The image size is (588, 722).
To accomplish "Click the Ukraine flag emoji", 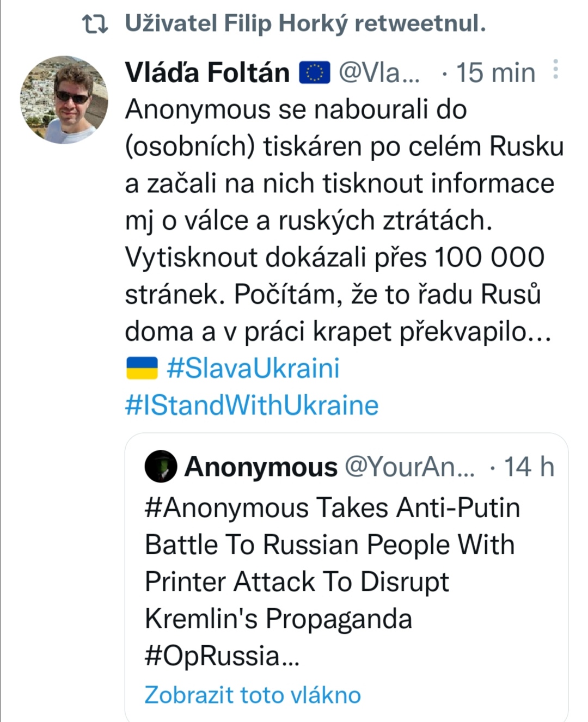I will (142, 368).
